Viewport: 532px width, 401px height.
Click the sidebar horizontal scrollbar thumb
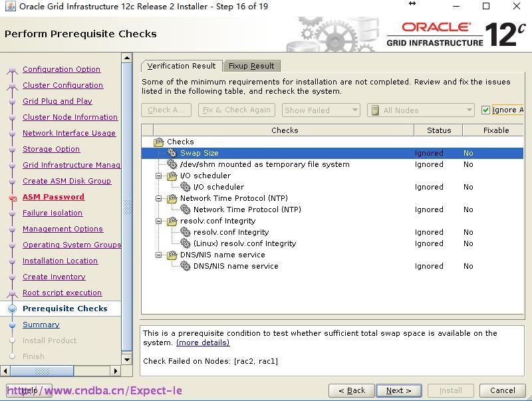coord(42,371)
